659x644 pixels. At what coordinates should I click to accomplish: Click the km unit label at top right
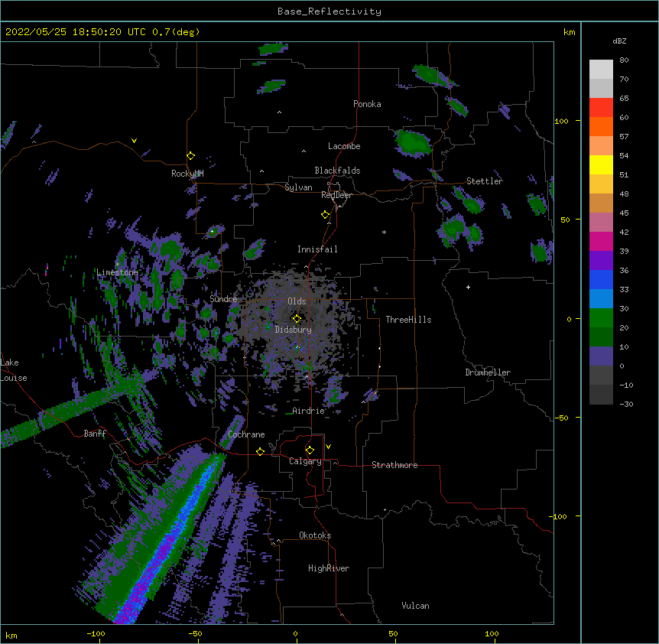pos(569,32)
